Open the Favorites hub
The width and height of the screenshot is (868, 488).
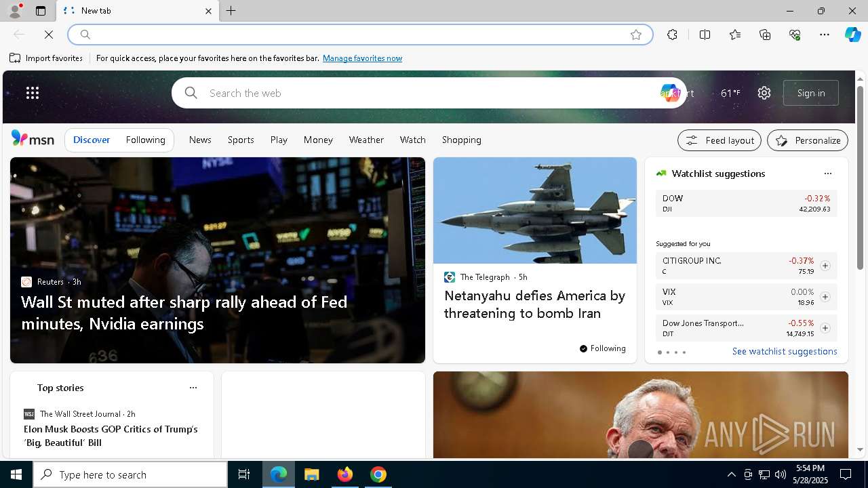pos(735,35)
